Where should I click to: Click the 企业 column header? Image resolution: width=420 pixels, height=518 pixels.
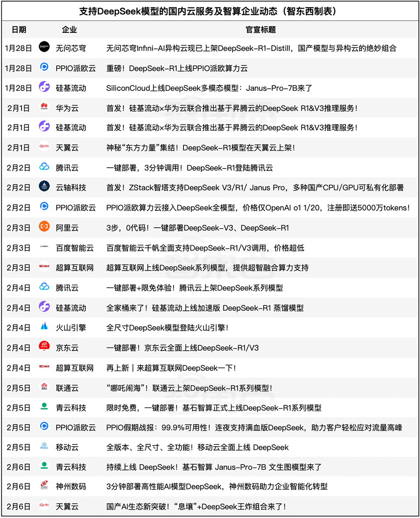click(x=69, y=29)
